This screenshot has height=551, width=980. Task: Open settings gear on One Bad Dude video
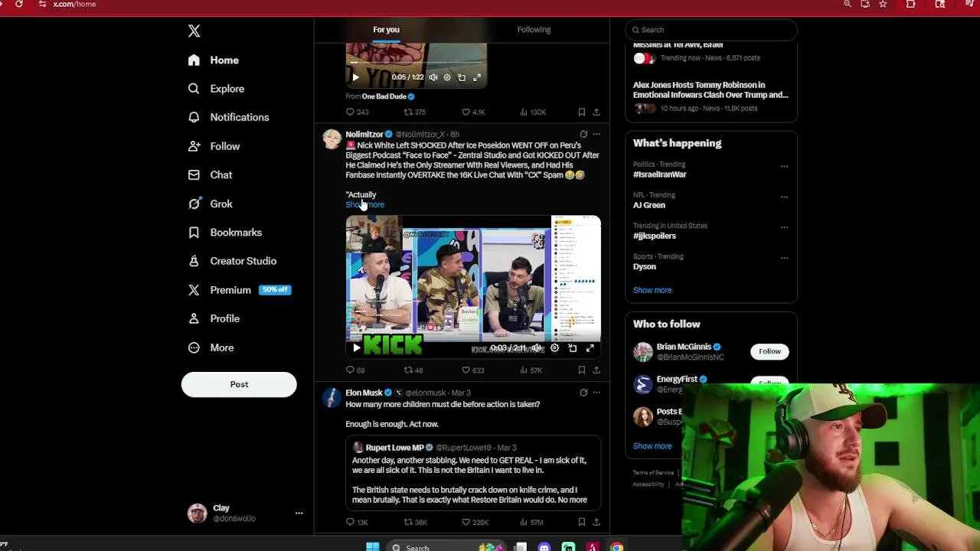(x=447, y=77)
